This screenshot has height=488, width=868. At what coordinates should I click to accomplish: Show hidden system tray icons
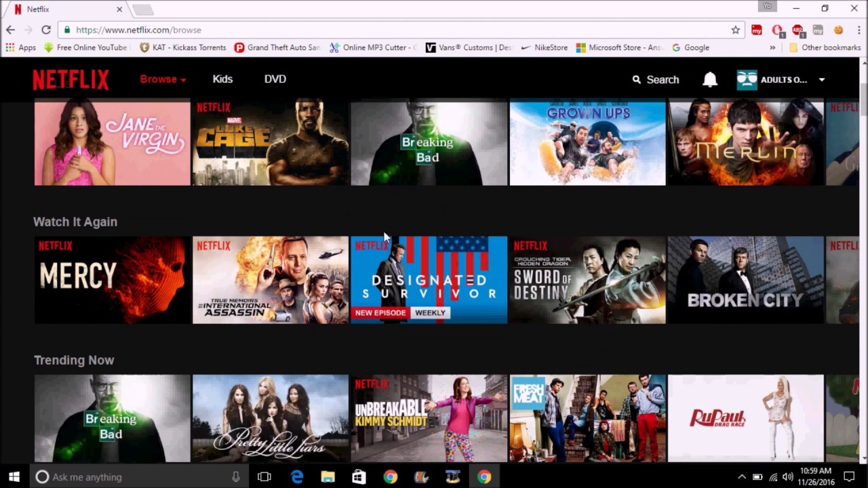742,477
